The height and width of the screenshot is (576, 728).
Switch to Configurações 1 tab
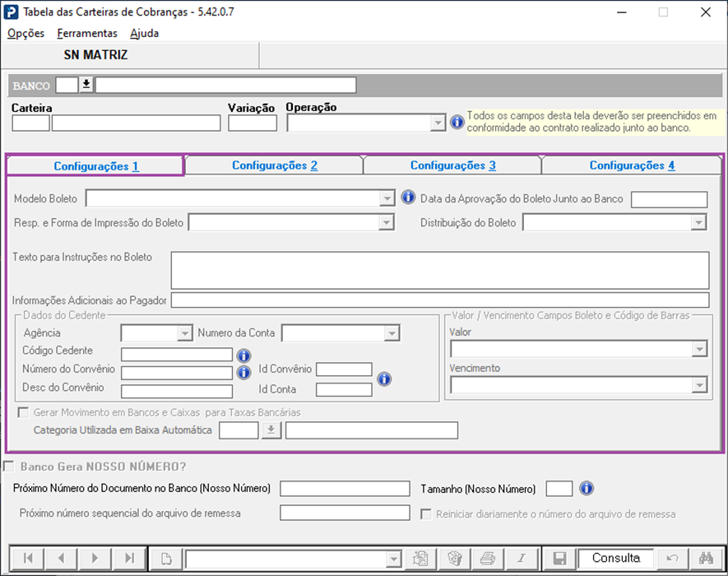pos(95,166)
